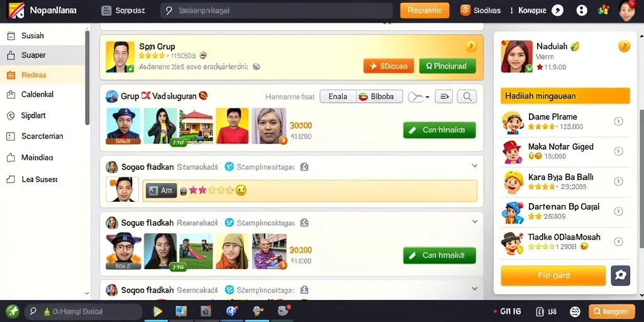The height and width of the screenshot is (322, 644).
Task: Open the yellow play icon in taskbar
Action: (157, 312)
